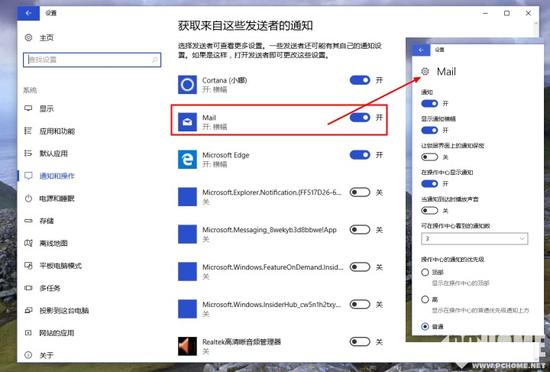Turn off Microsoft Edge notifications toggle
550x372 pixels.
(x=360, y=155)
